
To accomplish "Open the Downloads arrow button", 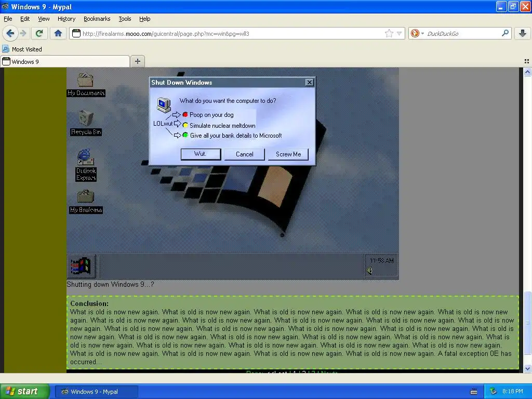I will point(523,33).
